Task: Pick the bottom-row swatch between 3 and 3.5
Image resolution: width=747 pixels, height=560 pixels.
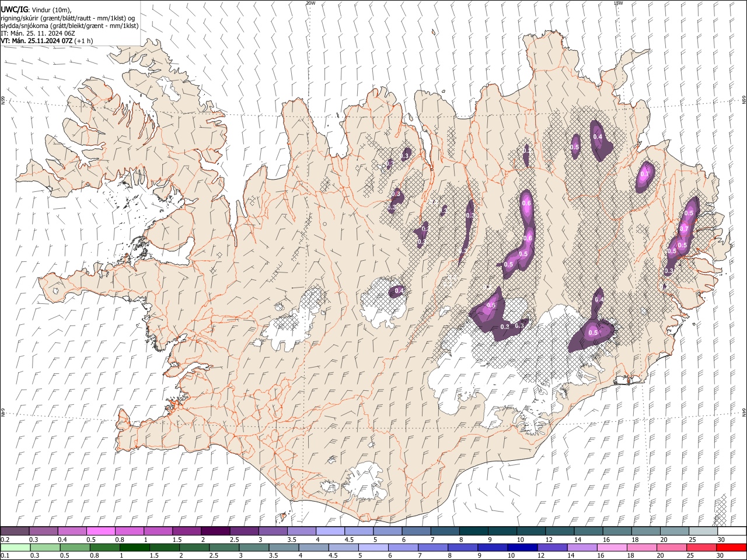Action: 254,547
